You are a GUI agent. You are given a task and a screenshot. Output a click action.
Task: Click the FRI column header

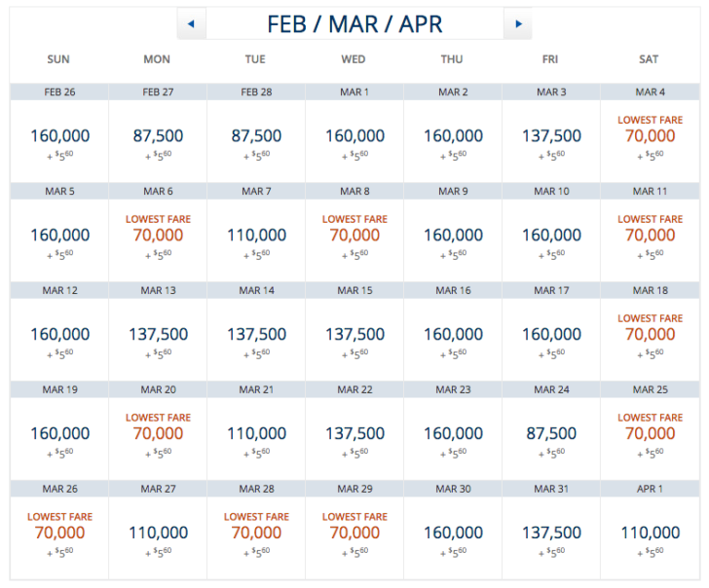point(550,59)
